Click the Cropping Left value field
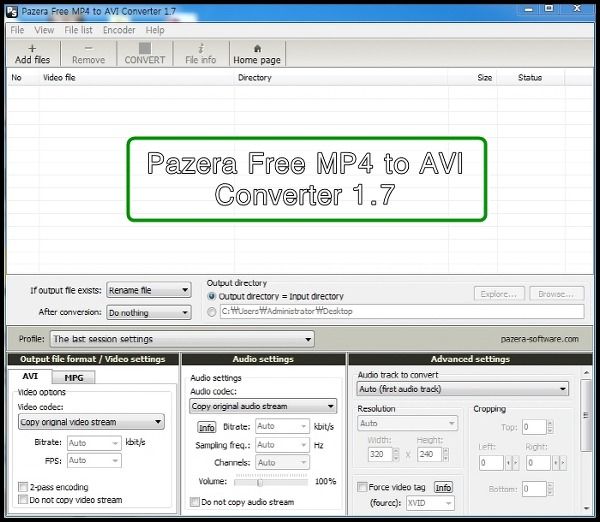The image size is (600, 522). pyautogui.click(x=491, y=463)
